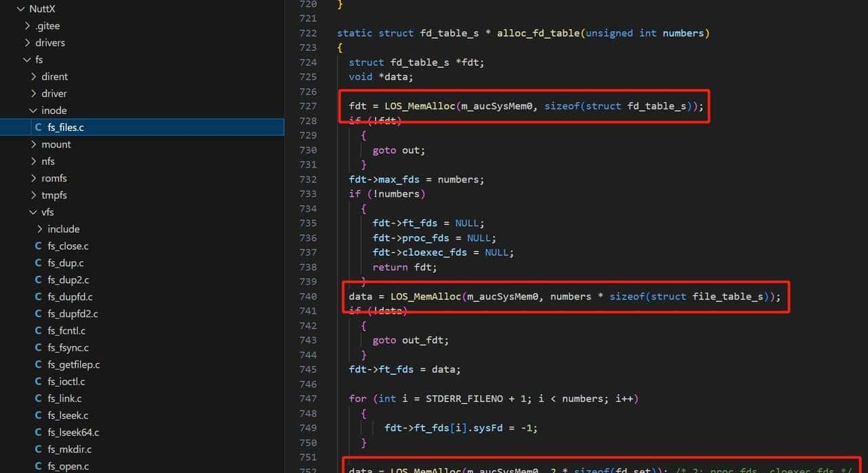Click the C file icon for fs_lseek64.c
The image size is (868, 473).
coord(38,433)
